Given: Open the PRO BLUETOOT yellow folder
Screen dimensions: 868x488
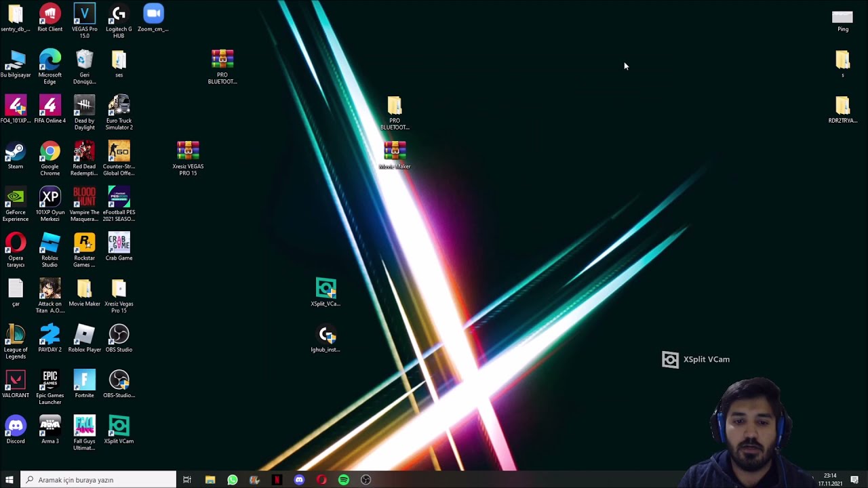Looking at the screenshot, I should [x=395, y=113].
